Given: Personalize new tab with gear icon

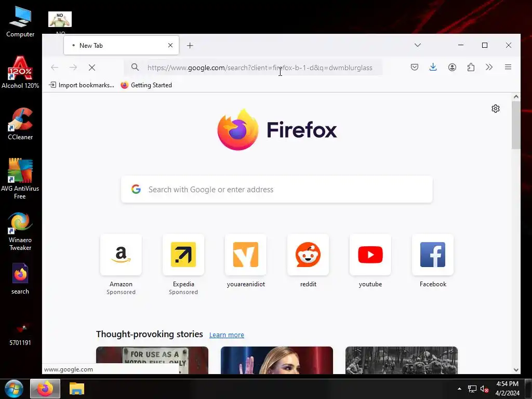Looking at the screenshot, I should 495,109.
